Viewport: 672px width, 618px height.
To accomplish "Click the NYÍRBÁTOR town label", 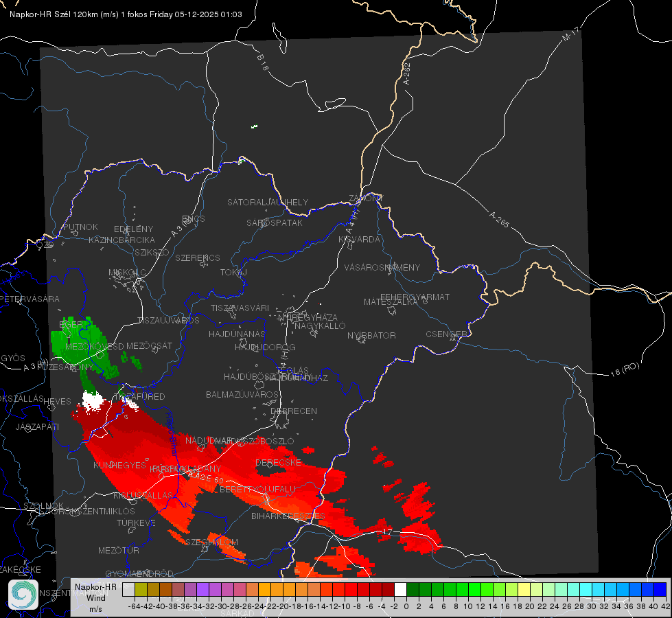I will (x=371, y=335).
